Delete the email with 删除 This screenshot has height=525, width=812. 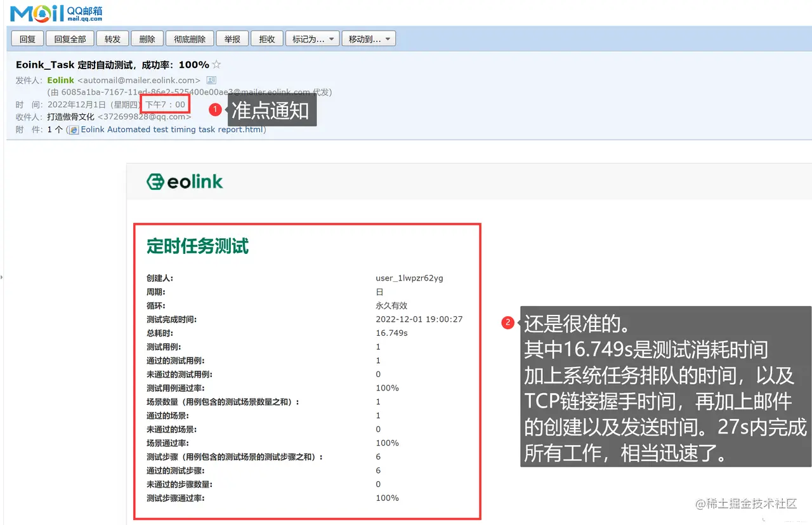[147, 39]
